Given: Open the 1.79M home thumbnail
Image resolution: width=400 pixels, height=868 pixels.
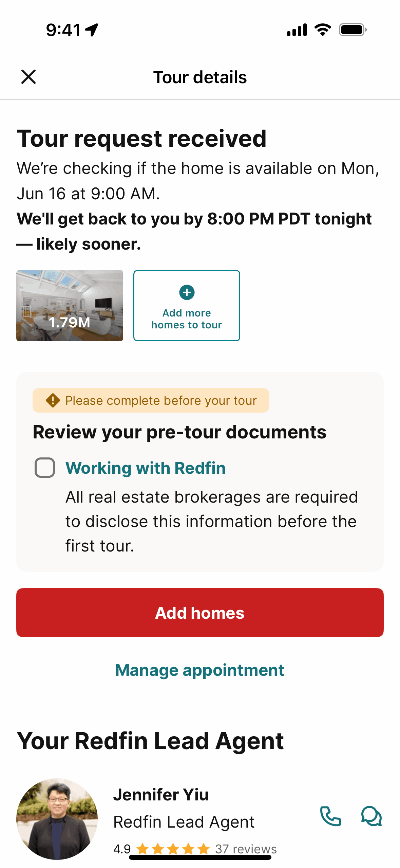Looking at the screenshot, I should point(70,306).
